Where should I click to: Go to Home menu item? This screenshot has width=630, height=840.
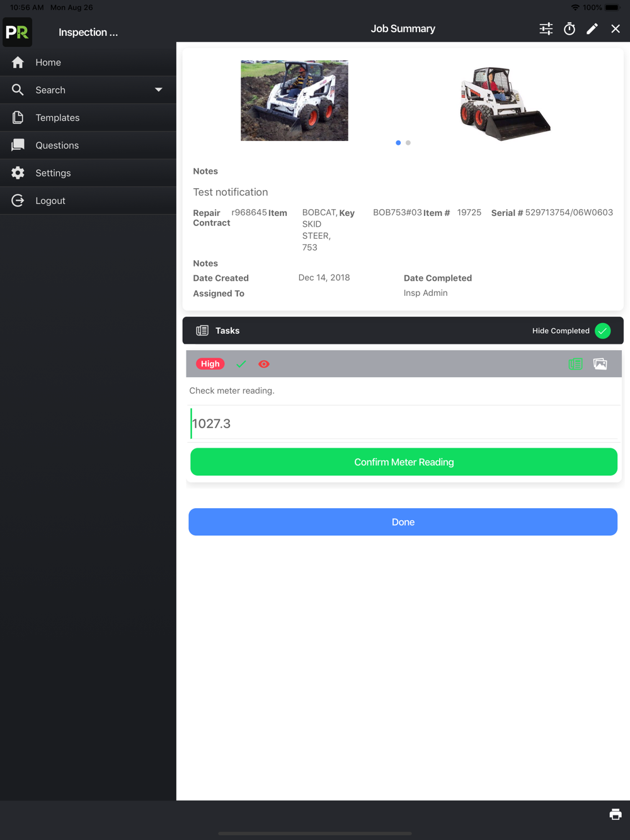tap(88, 62)
